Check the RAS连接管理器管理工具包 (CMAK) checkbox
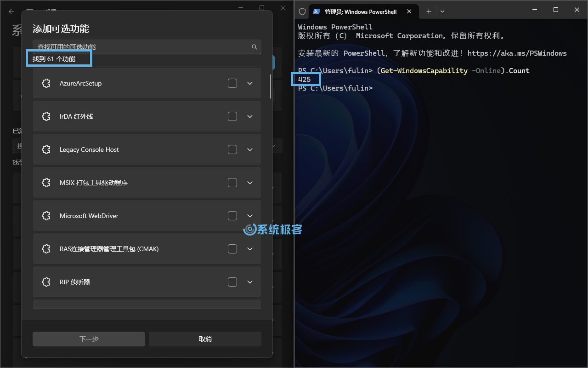This screenshot has width=588, height=368. 232,249
